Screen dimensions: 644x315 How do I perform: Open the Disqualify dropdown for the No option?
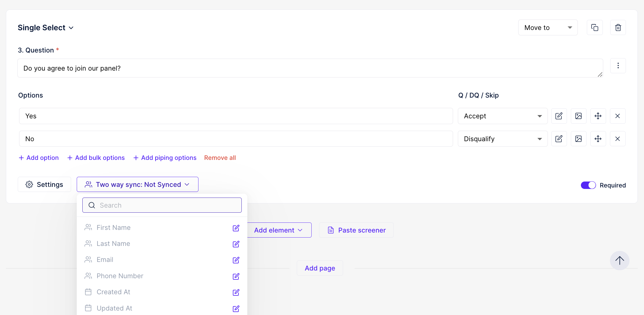point(503,139)
